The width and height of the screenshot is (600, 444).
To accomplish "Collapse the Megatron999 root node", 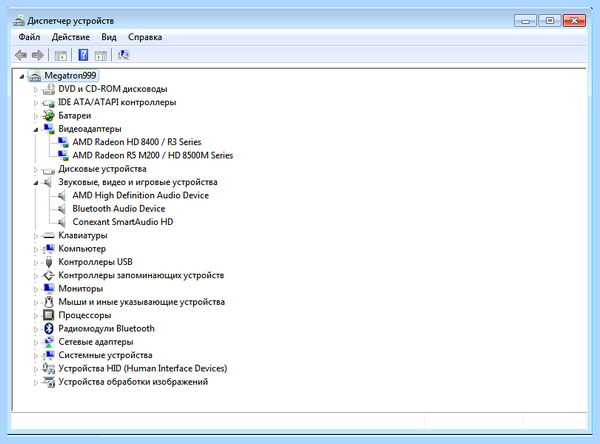I will pyautogui.click(x=22, y=77).
